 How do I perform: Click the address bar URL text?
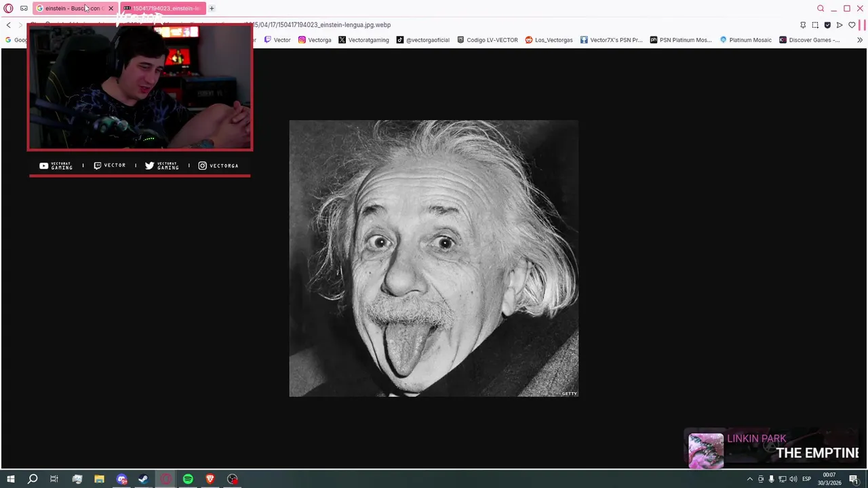pyautogui.click(x=322, y=25)
